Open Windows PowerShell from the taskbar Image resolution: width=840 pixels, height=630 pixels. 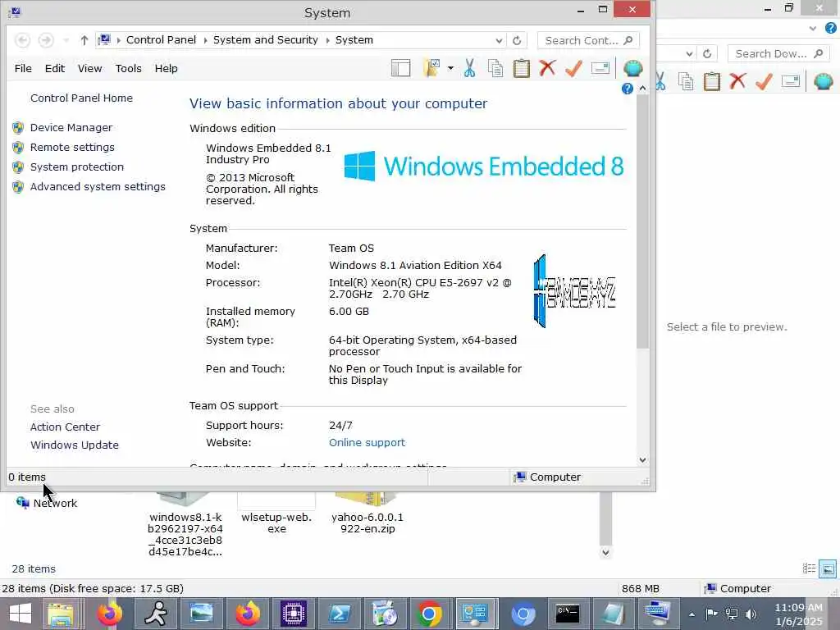point(339,614)
